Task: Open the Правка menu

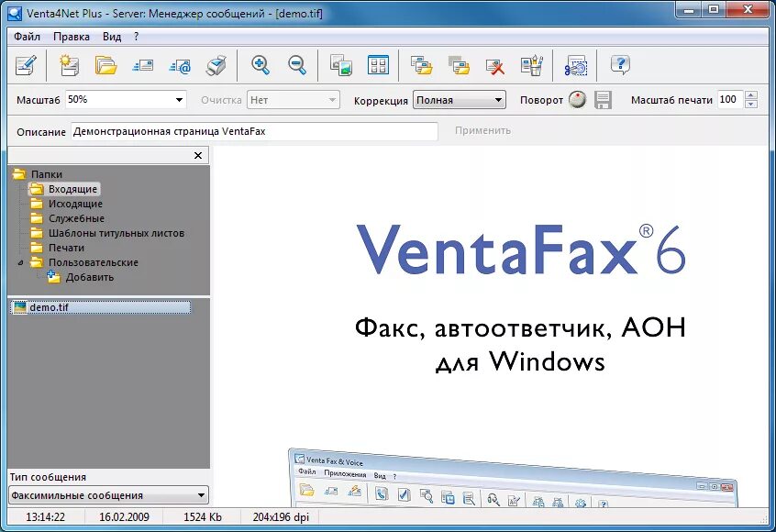Action: coord(72,37)
